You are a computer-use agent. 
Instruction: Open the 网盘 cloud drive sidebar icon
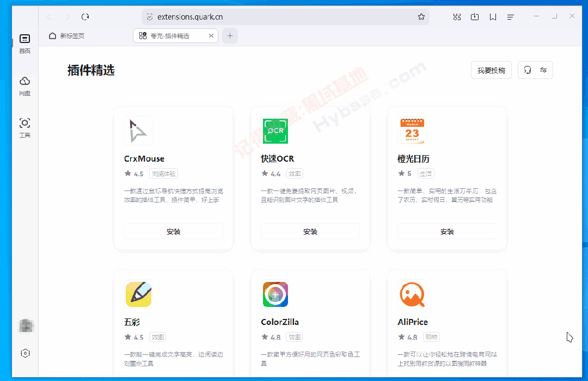(x=24, y=86)
